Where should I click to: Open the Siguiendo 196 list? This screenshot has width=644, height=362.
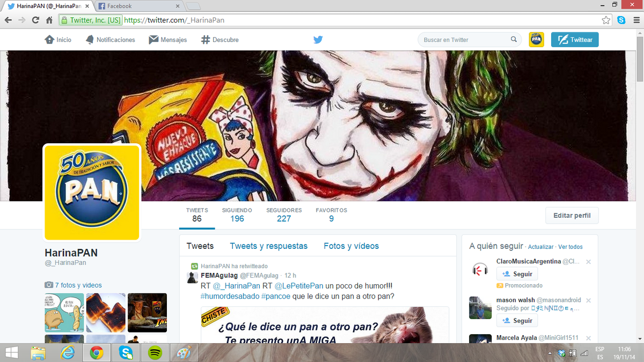(x=237, y=215)
